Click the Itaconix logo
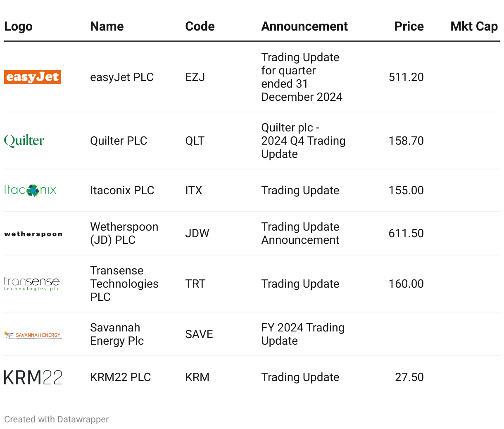The height and width of the screenshot is (429, 504). (x=30, y=190)
